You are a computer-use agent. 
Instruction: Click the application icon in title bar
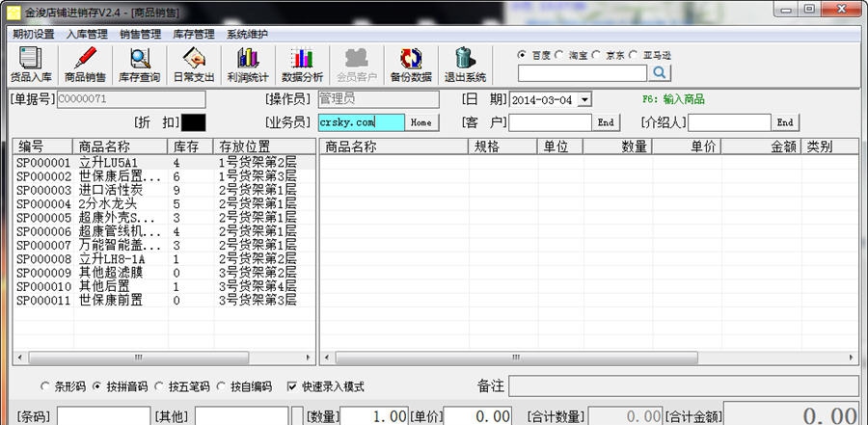click(x=13, y=12)
